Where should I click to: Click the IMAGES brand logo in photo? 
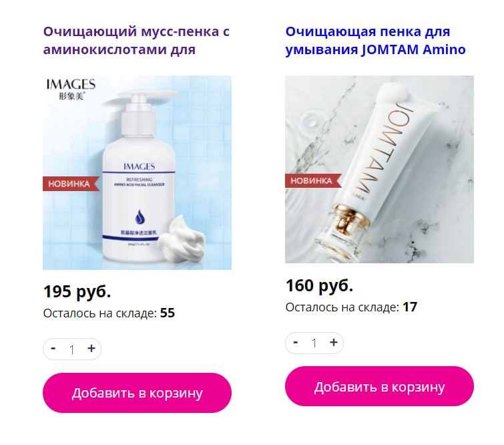pos(71,89)
